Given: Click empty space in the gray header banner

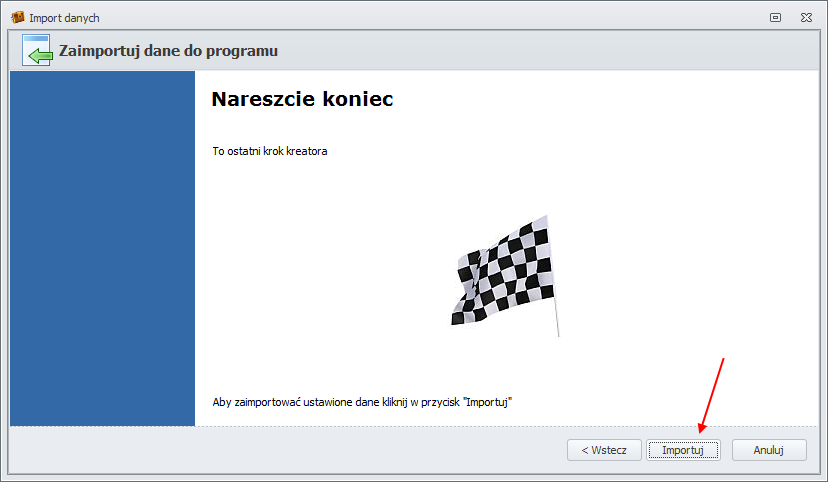Looking at the screenshot, I should (x=550, y=51).
